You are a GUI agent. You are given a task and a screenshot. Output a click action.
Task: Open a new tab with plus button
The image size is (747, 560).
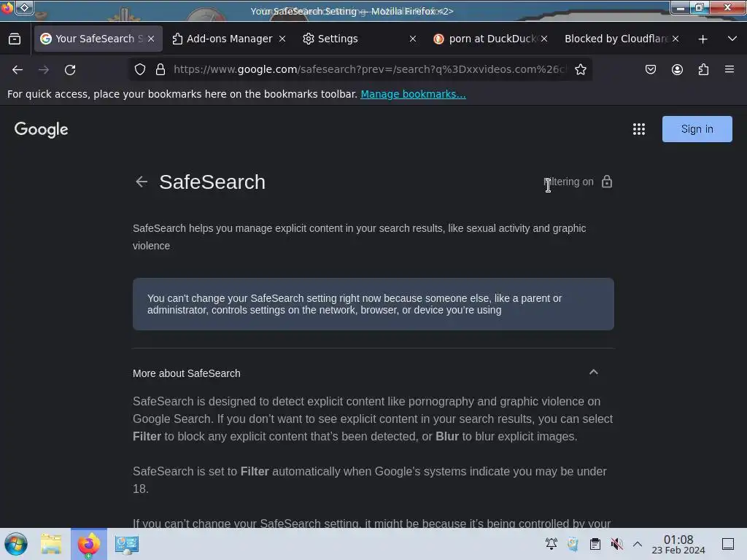(703, 39)
